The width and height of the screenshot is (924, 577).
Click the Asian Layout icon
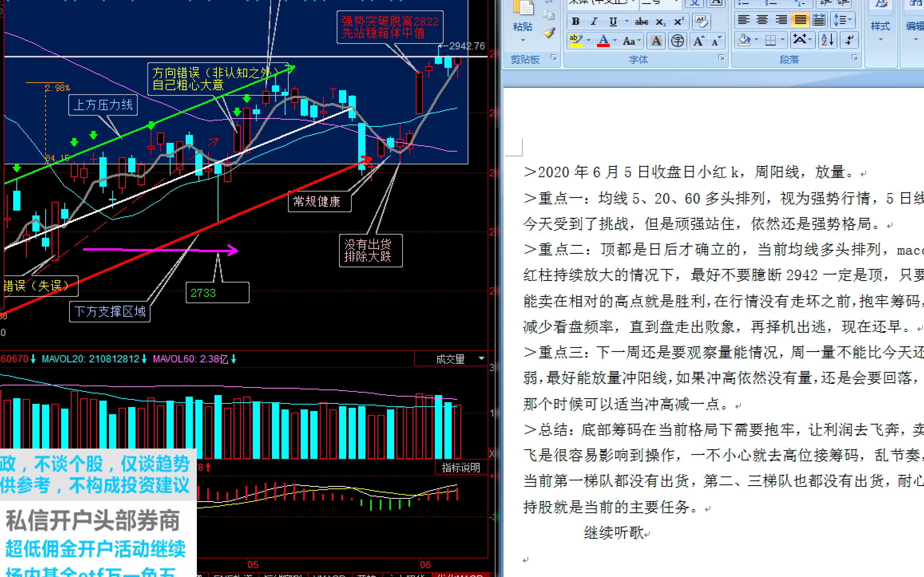802,40
